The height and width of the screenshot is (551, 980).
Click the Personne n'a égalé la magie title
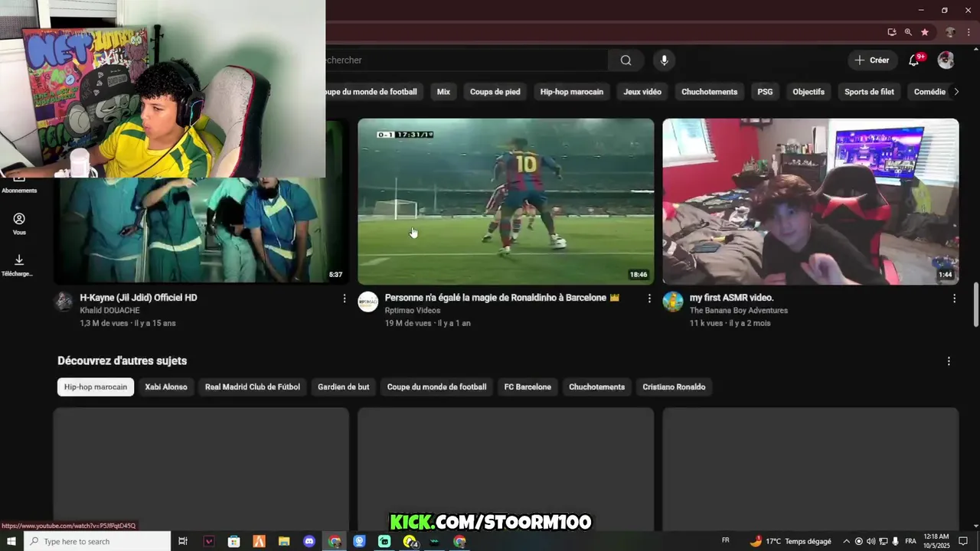(501, 298)
